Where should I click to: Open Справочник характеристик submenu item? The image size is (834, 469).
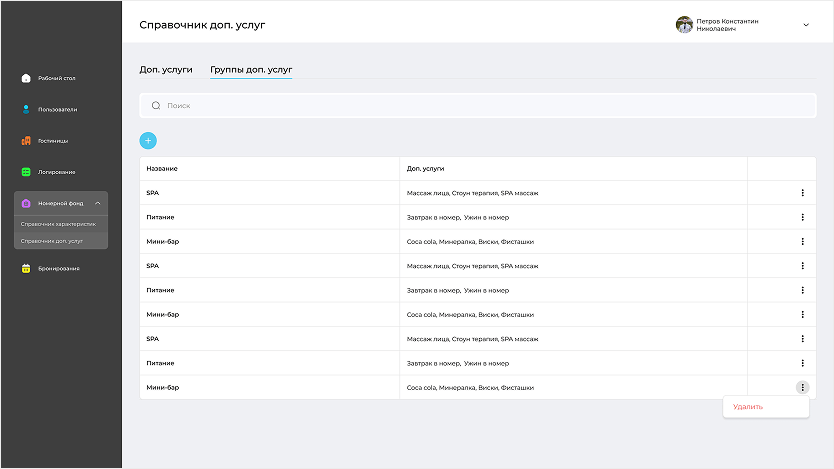point(58,224)
